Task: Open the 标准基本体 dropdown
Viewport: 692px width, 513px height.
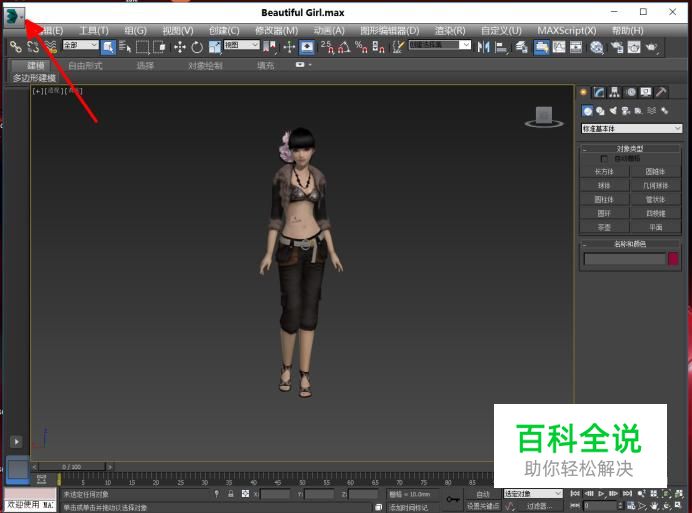Action: pos(632,128)
